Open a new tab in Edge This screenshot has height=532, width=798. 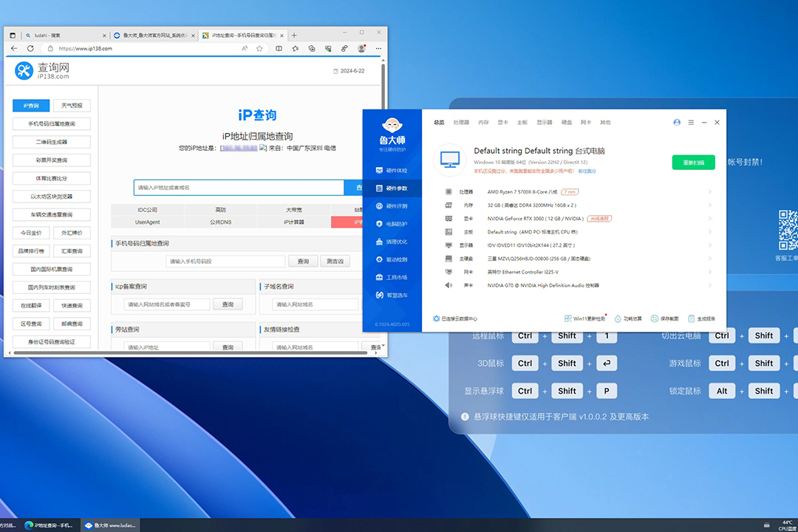[x=294, y=35]
